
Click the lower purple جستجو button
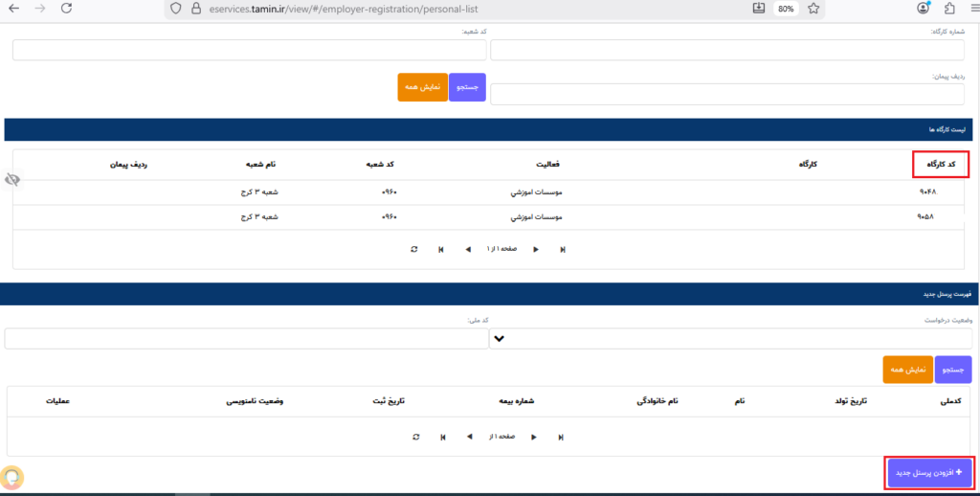952,370
